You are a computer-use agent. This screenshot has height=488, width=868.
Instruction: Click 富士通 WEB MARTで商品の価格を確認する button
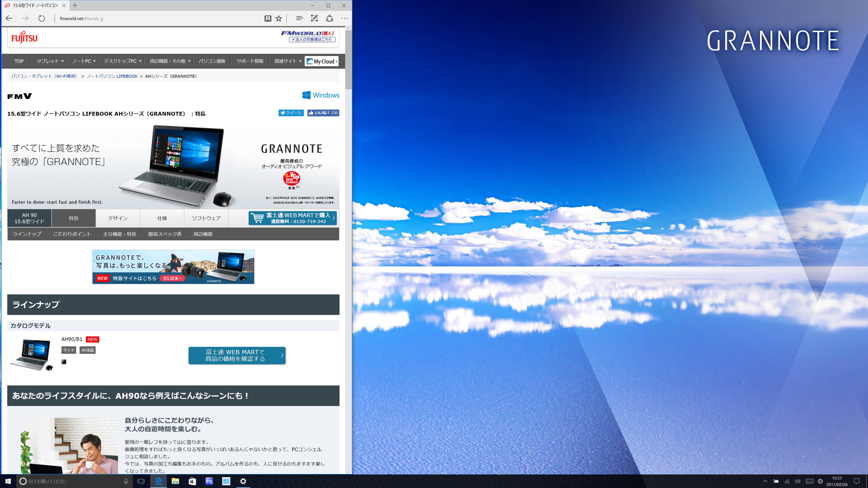(x=237, y=355)
